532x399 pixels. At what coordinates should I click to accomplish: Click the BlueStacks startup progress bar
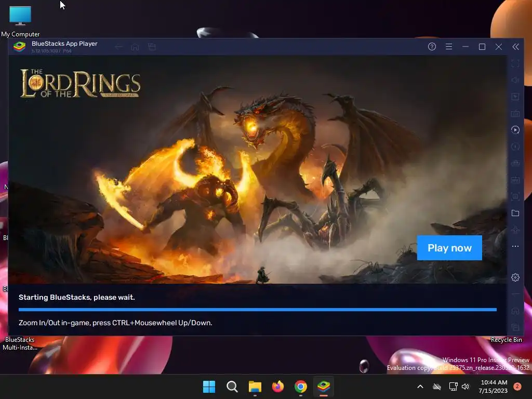coord(258,310)
